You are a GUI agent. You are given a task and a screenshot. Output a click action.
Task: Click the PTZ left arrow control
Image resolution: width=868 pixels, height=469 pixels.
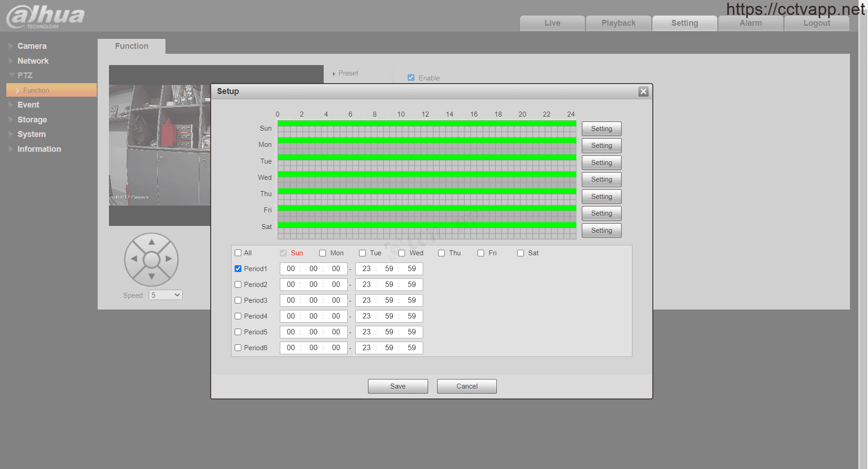(x=134, y=259)
